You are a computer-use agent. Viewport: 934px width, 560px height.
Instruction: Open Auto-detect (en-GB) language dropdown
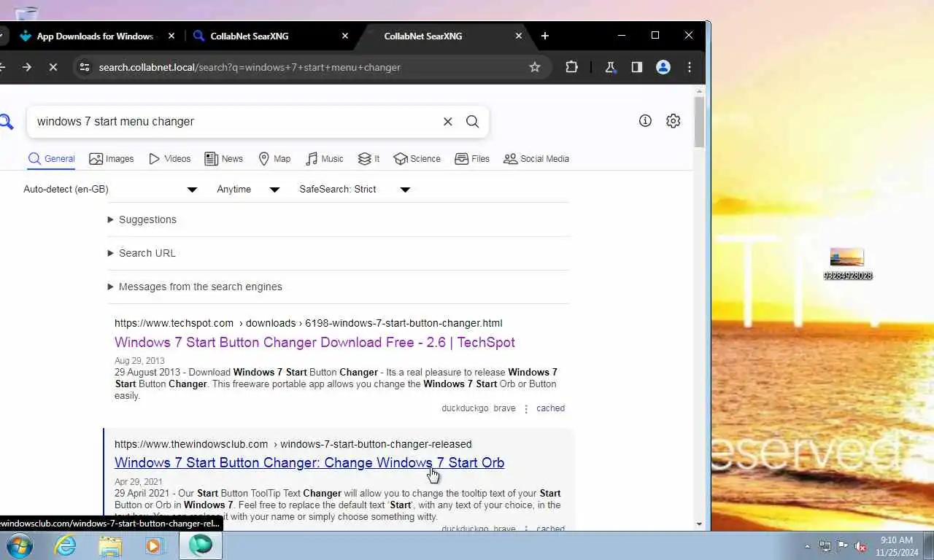pos(110,190)
